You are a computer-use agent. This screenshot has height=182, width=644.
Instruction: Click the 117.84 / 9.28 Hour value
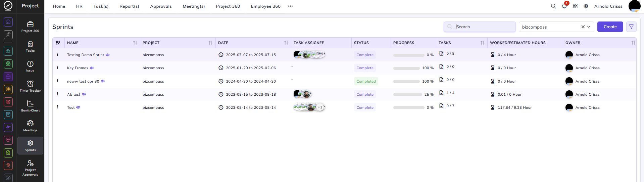point(515,107)
